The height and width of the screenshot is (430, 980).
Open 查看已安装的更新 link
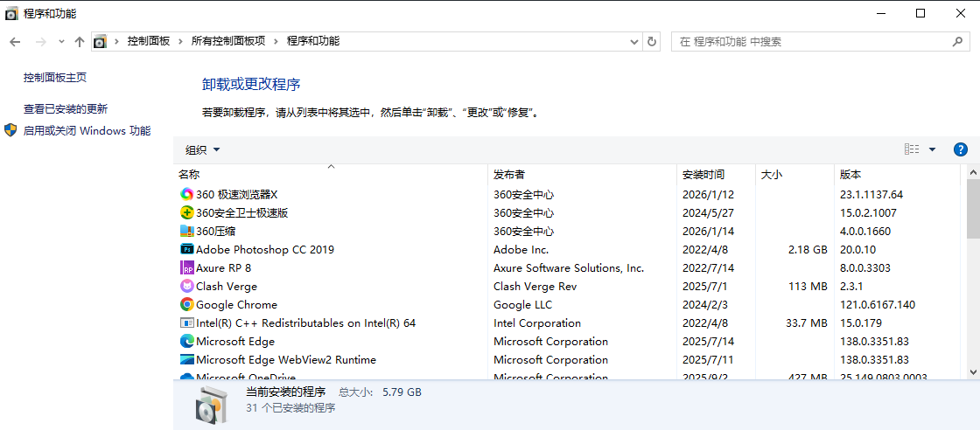[66, 108]
